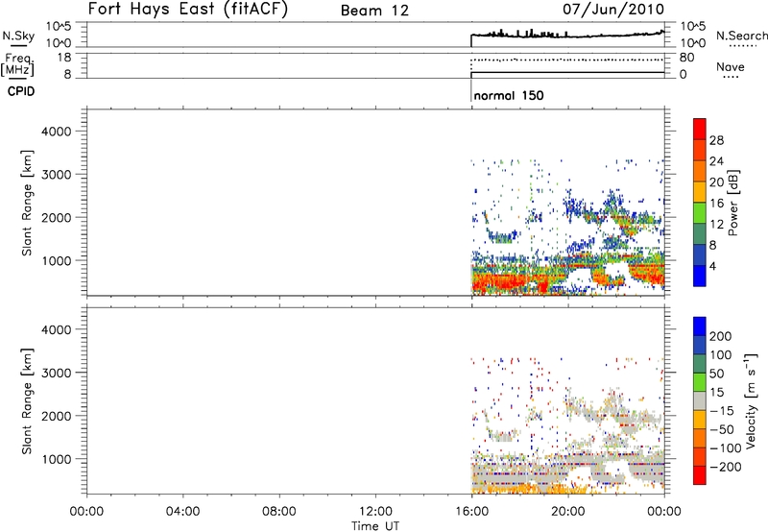Click the '12' power colorbar label
Viewport: 768px width, 532px height.
tap(716, 225)
